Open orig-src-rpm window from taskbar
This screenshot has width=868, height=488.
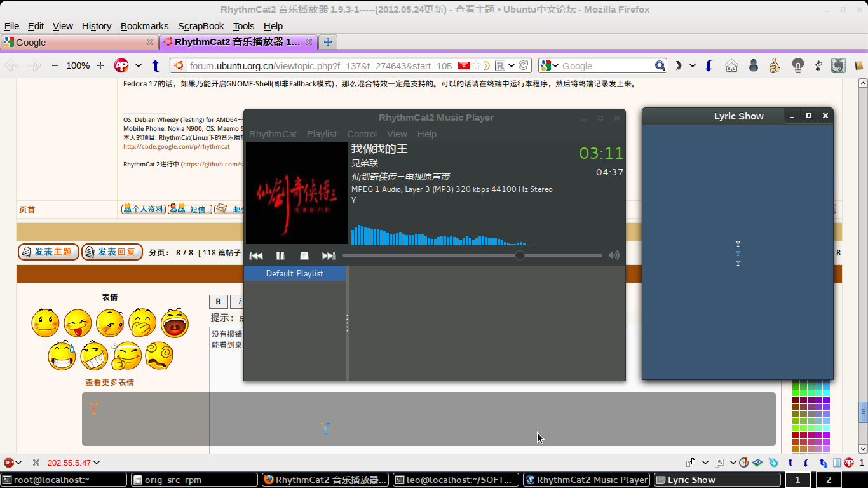click(194, 480)
